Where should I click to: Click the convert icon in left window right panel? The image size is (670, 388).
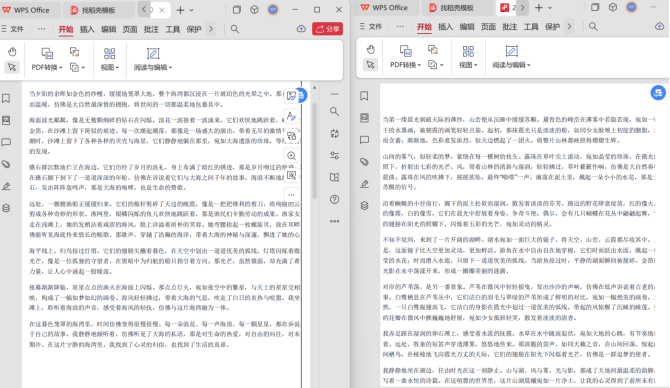[335, 133]
